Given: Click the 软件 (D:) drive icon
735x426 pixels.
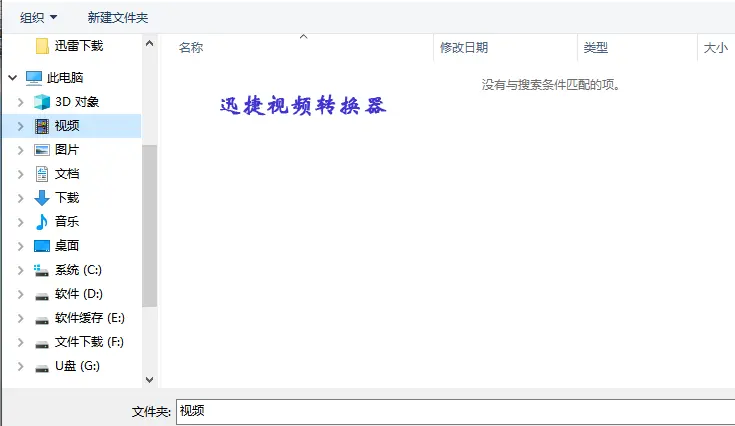Looking at the screenshot, I should coord(42,296).
